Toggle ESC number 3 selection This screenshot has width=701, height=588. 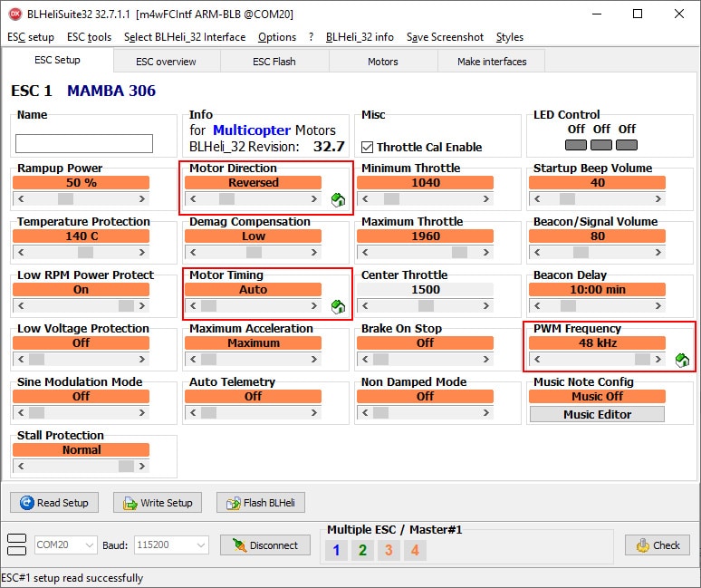pyautogui.click(x=389, y=550)
